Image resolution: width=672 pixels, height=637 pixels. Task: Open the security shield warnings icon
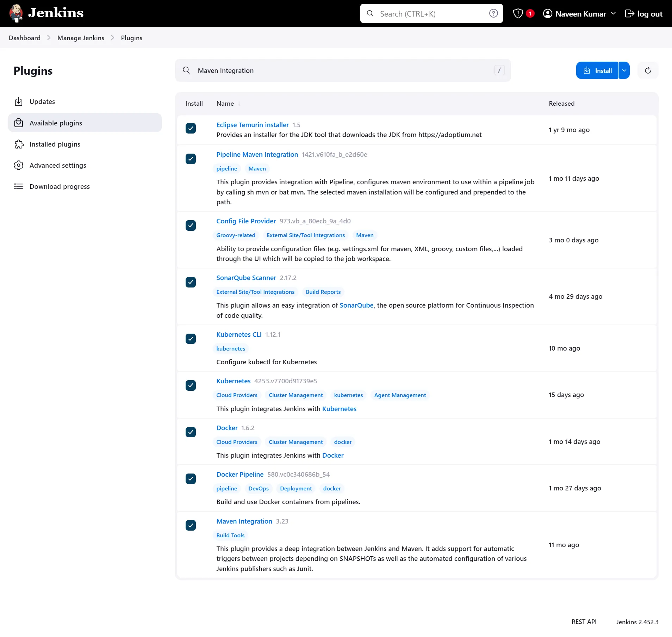click(518, 13)
